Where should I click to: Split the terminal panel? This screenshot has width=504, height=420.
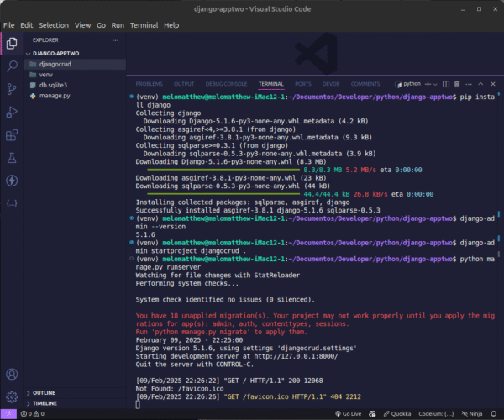tap(446, 84)
